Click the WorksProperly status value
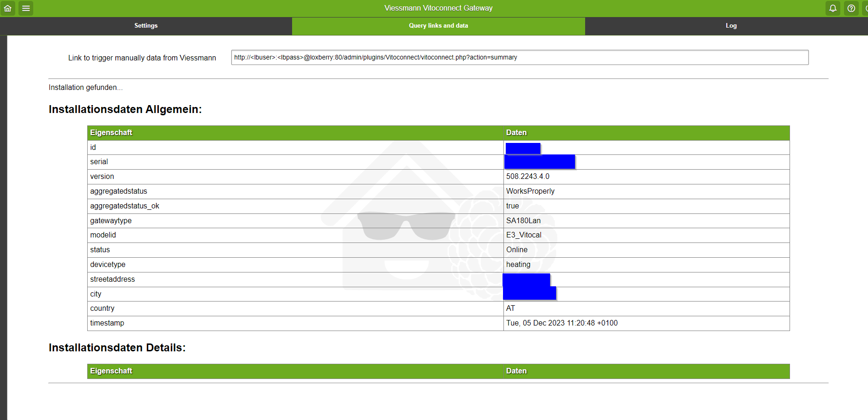Image resolution: width=868 pixels, height=420 pixels. pyautogui.click(x=530, y=191)
